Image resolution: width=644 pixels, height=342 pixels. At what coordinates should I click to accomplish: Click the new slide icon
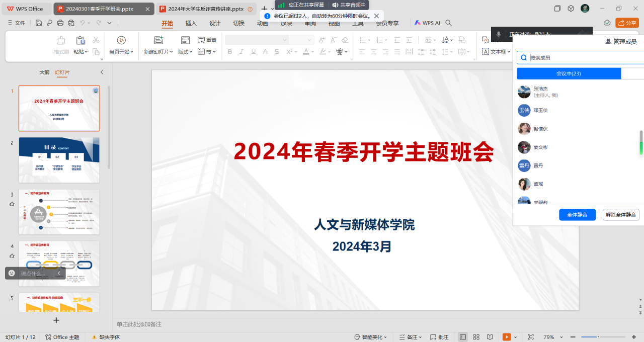[x=158, y=40]
